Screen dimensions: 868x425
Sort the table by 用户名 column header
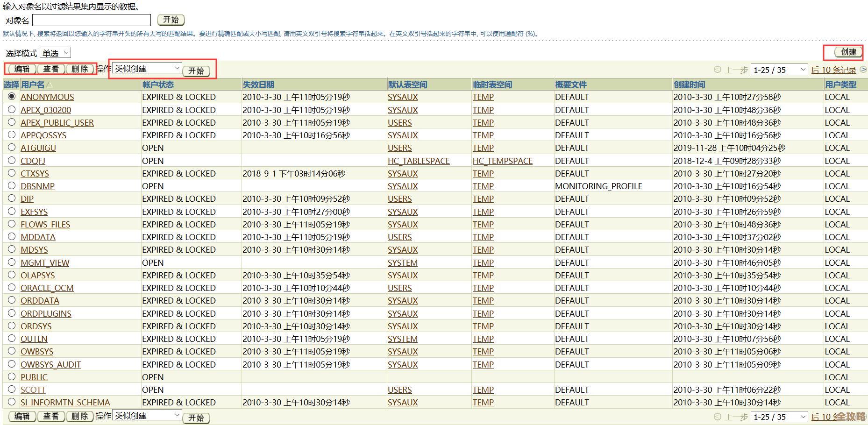point(32,85)
